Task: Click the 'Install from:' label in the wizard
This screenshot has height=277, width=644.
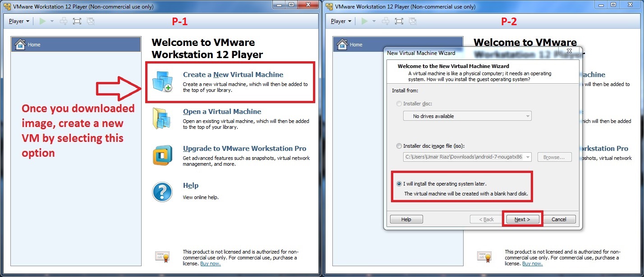Action: click(405, 91)
